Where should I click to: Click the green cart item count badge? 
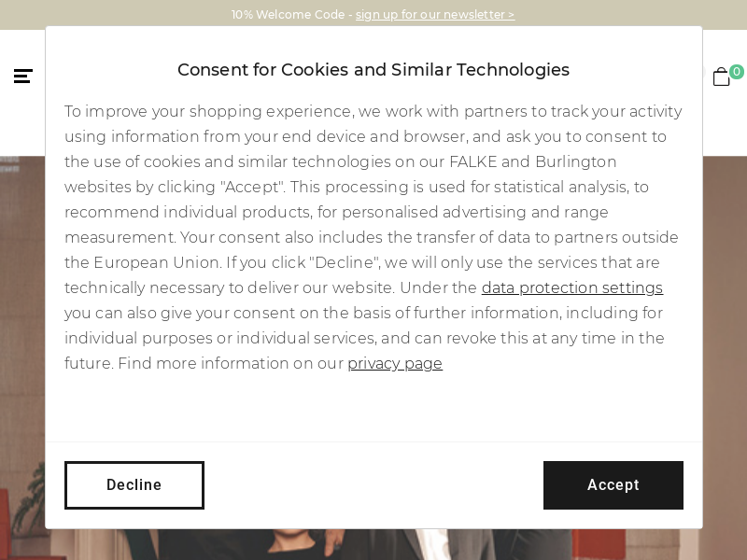(737, 72)
